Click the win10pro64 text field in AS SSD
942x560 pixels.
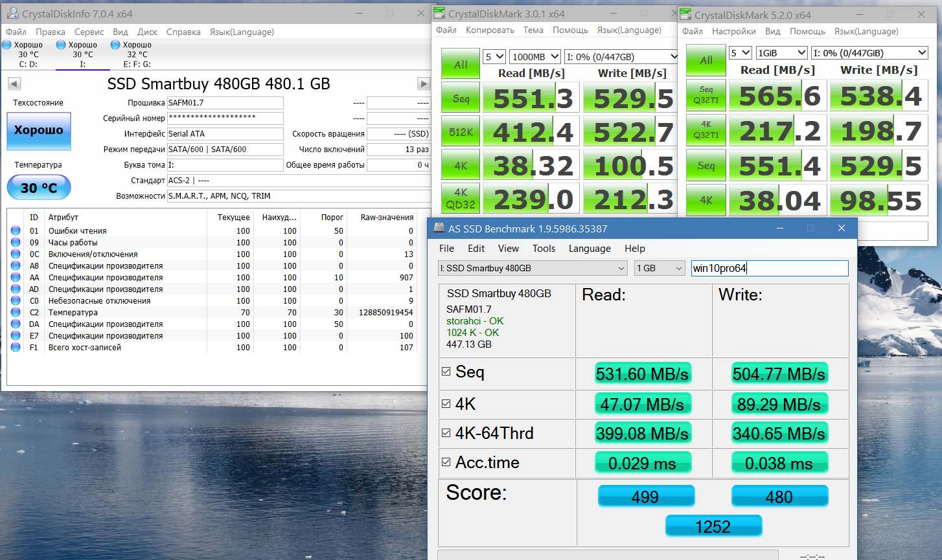[x=770, y=268]
